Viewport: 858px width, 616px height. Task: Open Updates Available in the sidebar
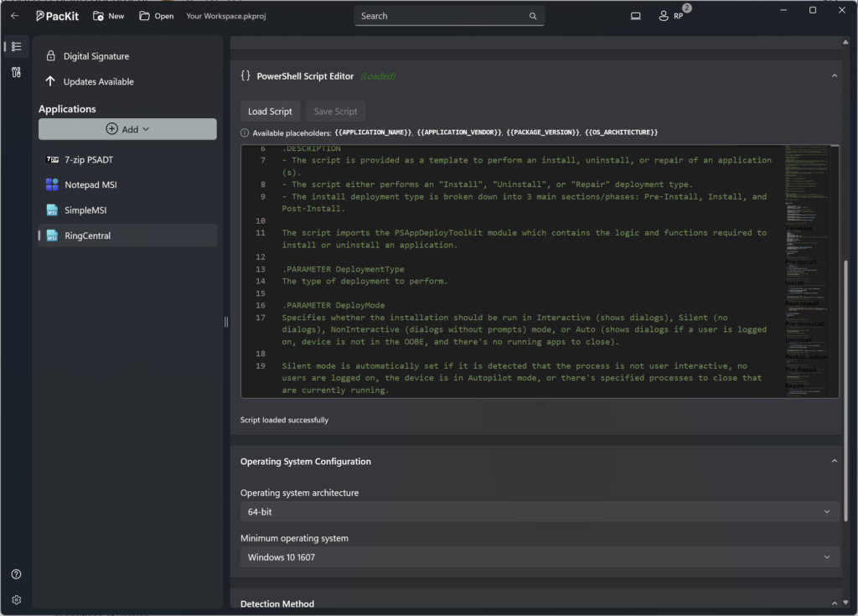pyautogui.click(x=99, y=81)
